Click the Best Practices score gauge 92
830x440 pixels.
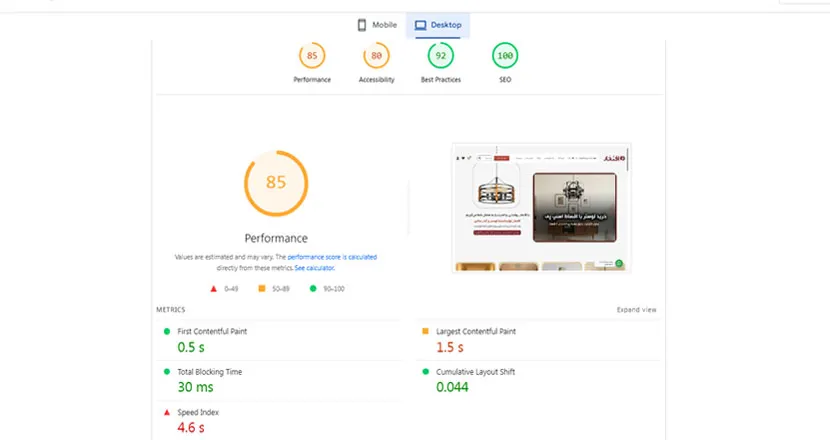(441, 56)
